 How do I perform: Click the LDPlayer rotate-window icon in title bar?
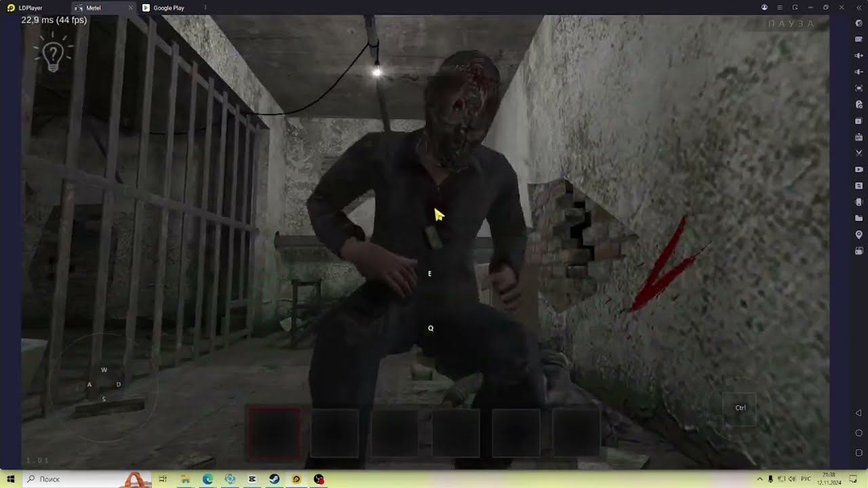click(x=795, y=7)
